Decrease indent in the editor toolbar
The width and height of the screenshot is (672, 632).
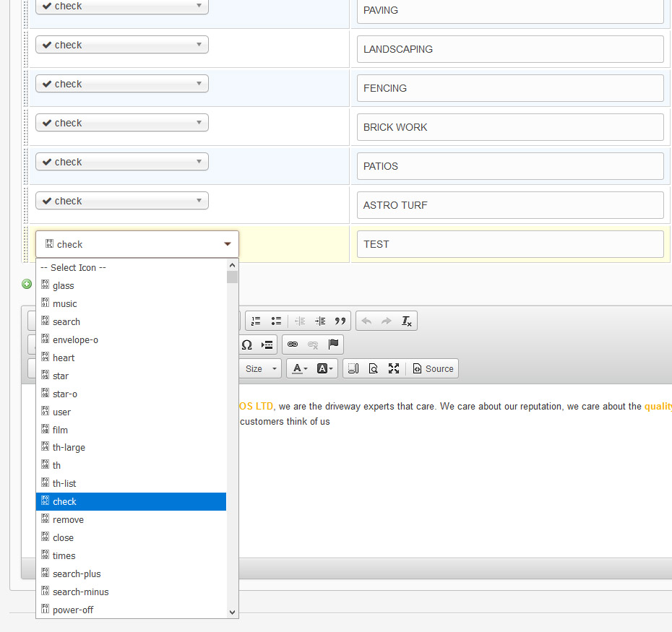click(x=300, y=321)
